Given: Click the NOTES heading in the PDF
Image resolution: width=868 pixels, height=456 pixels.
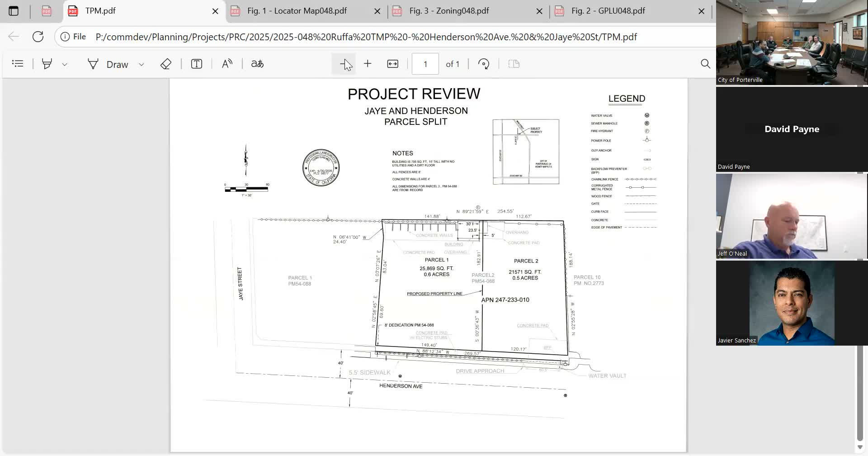Looking at the screenshot, I should pyautogui.click(x=402, y=153).
